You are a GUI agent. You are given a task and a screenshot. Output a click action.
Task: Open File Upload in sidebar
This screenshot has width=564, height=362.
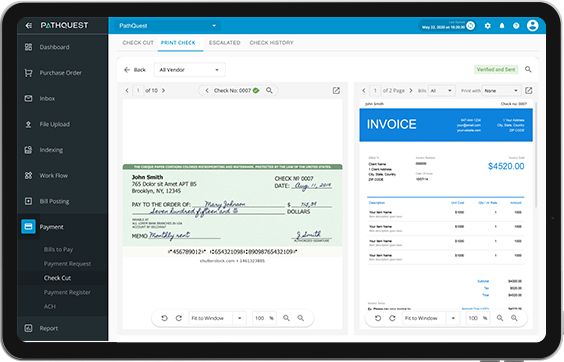pyautogui.click(x=55, y=124)
